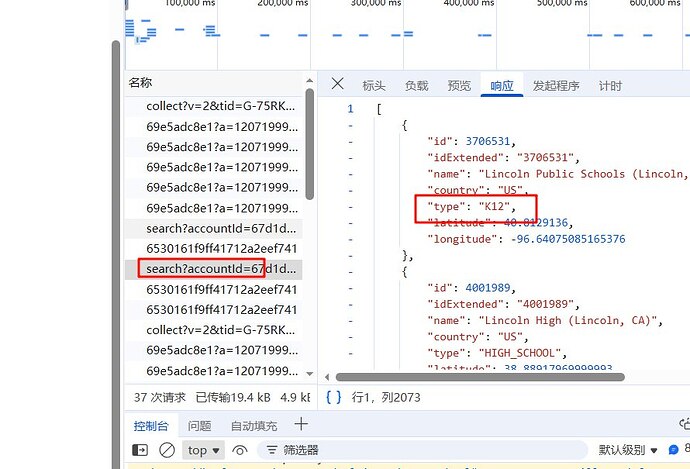Click the 500,000 ms timeline marker

point(562,3)
